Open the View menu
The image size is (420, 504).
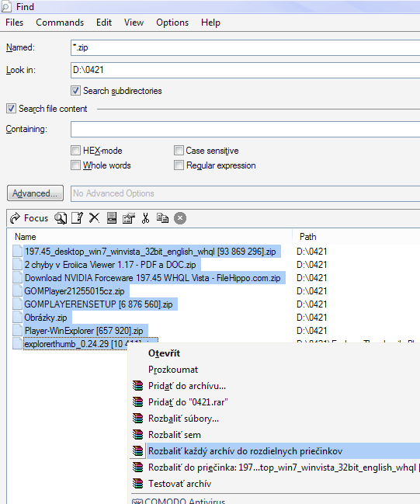(134, 23)
